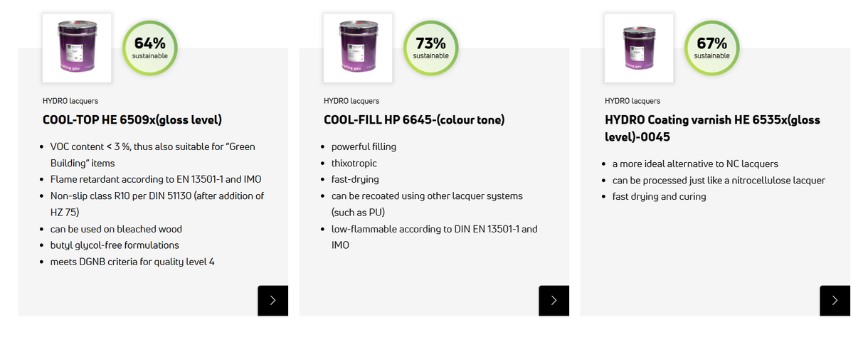Open the COOL-TOP HE 6509x(gloss level) title

point(132,119)
